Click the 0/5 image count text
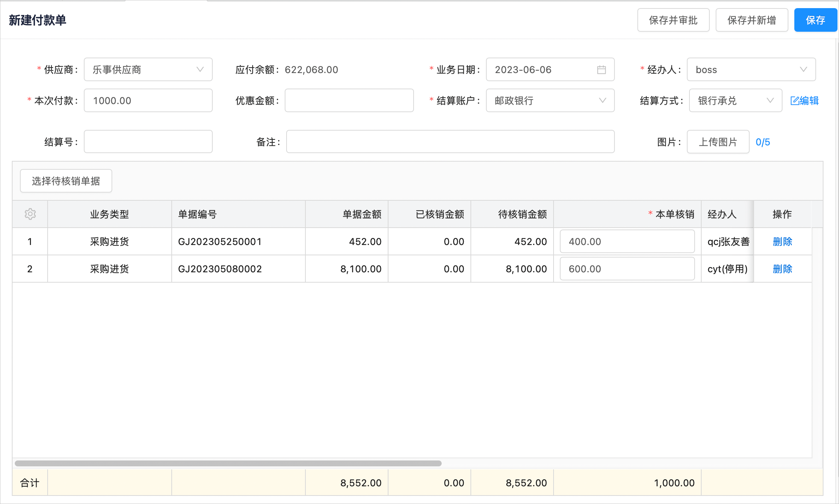Viewport: 839px width, 504px height. click(763, 142)
